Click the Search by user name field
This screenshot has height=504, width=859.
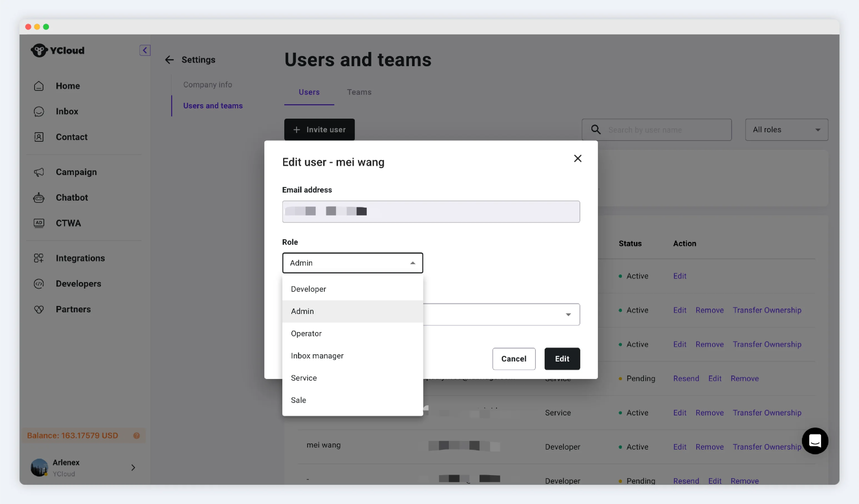pos(657,129)
